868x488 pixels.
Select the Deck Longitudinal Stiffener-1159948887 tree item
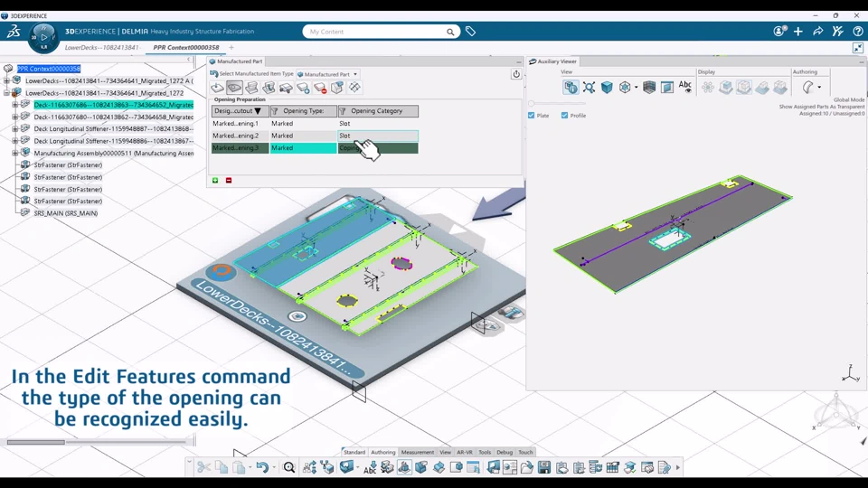pos(114,129)
